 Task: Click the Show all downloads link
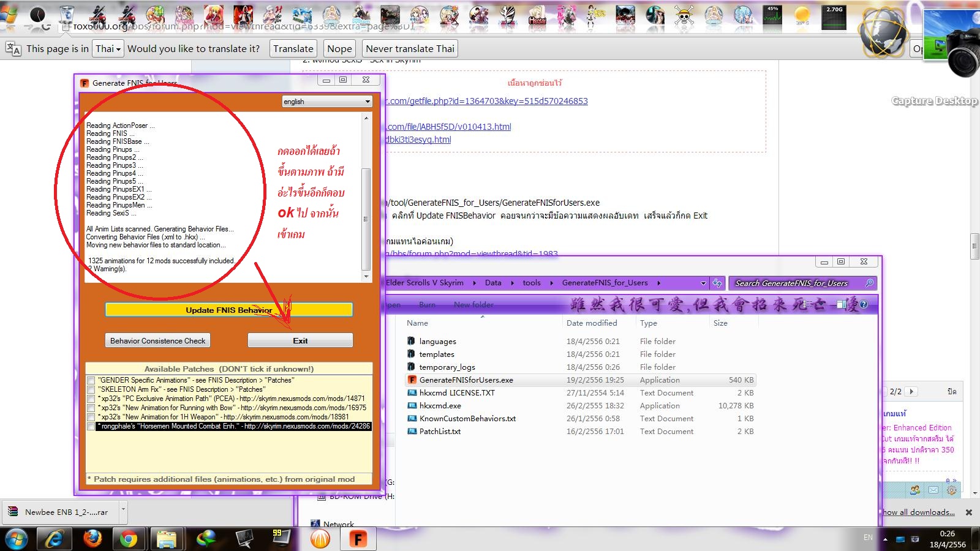(919, 512)
